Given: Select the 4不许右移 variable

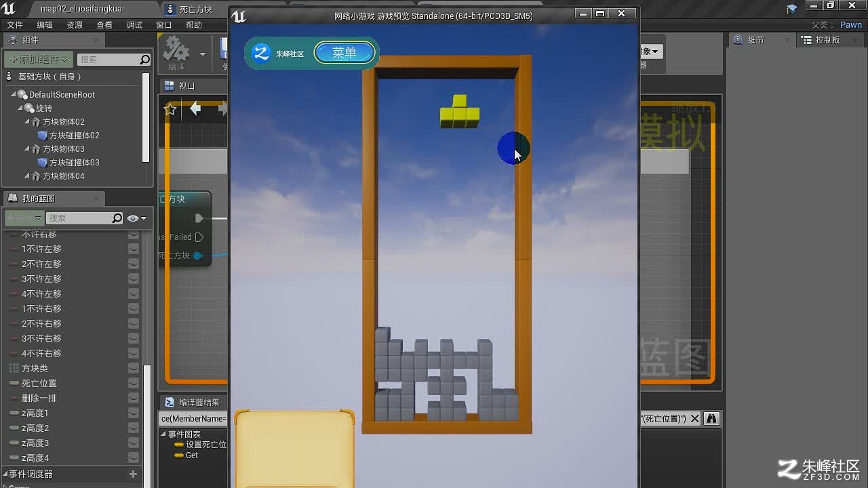Looking at the screenshot, I should click(41, 354).
